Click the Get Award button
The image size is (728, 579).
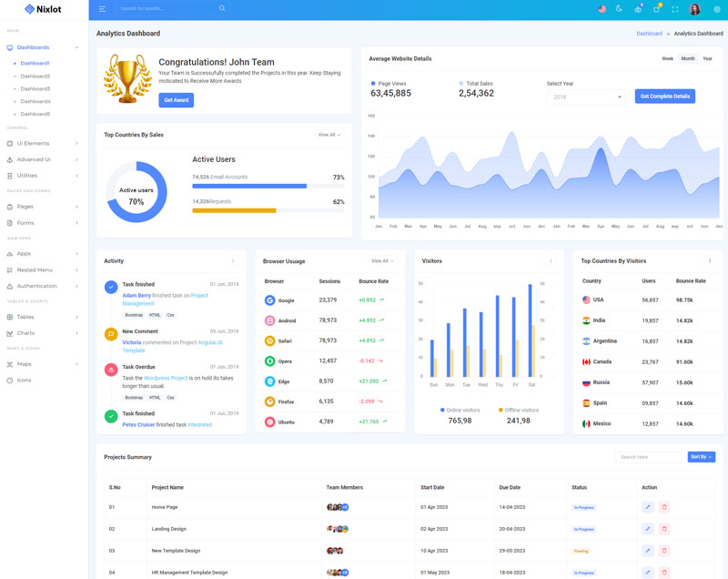tap(176, 100)
